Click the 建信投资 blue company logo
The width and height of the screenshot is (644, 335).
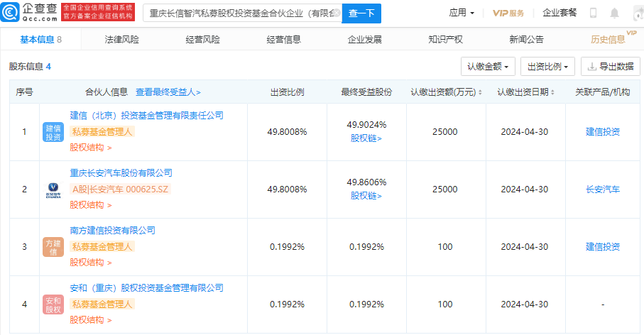53,132
